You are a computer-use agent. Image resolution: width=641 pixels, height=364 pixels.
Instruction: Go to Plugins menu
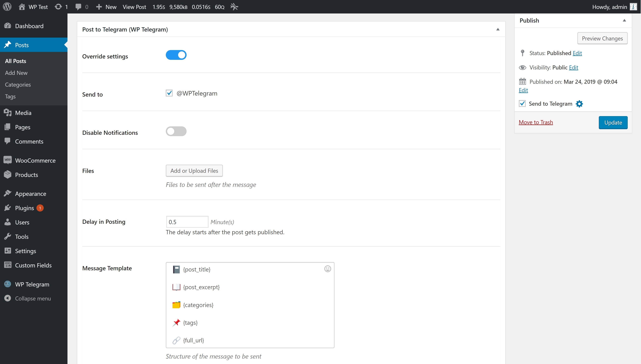pos(24,208)
